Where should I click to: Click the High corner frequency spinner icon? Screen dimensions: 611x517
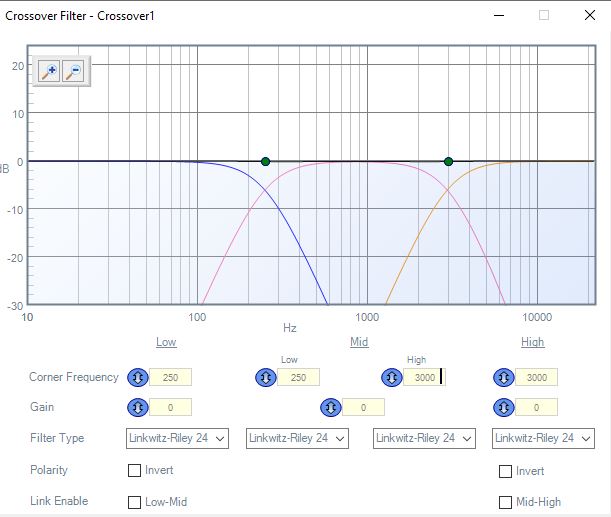[504, 377]
